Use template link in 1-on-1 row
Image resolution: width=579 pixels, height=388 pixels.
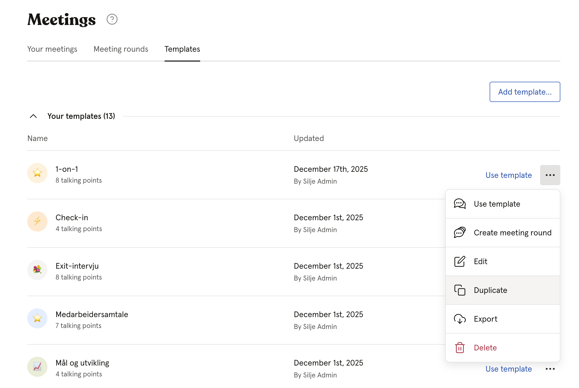(508, 175)
